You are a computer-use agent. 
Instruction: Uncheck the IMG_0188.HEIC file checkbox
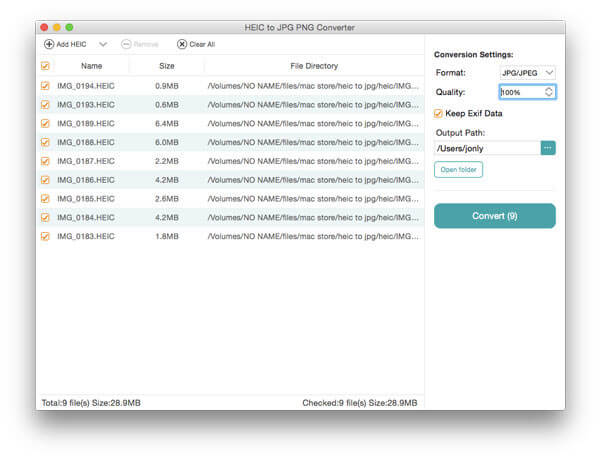[x=44, y=142]
